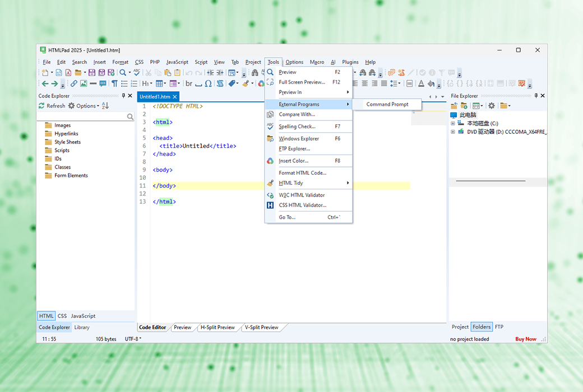
Task: Open the FTP tab in File Explorer
Action: [499, 327]
